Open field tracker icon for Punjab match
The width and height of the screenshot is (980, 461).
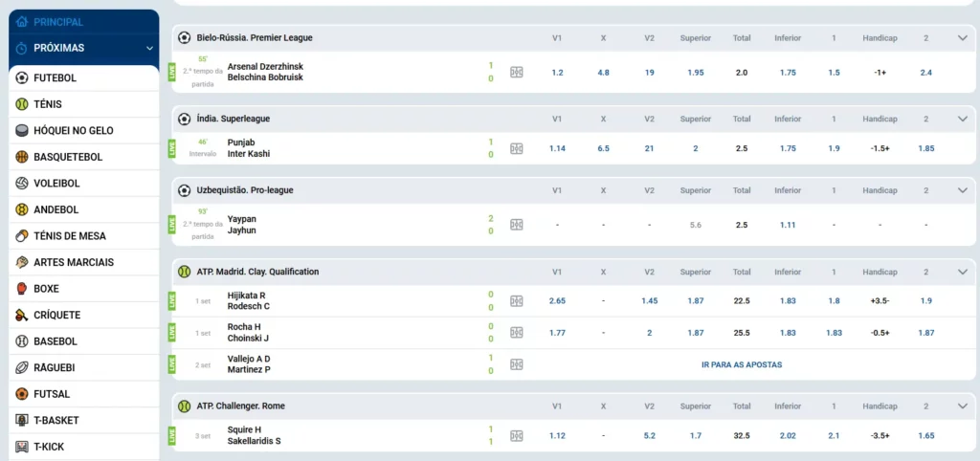[516, 148]
